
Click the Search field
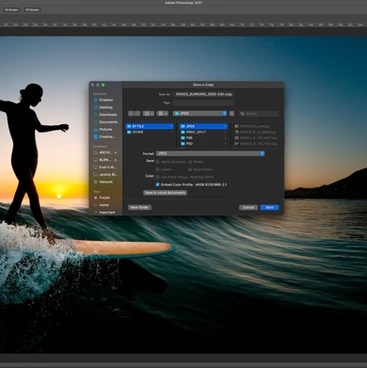click(259, 114)
